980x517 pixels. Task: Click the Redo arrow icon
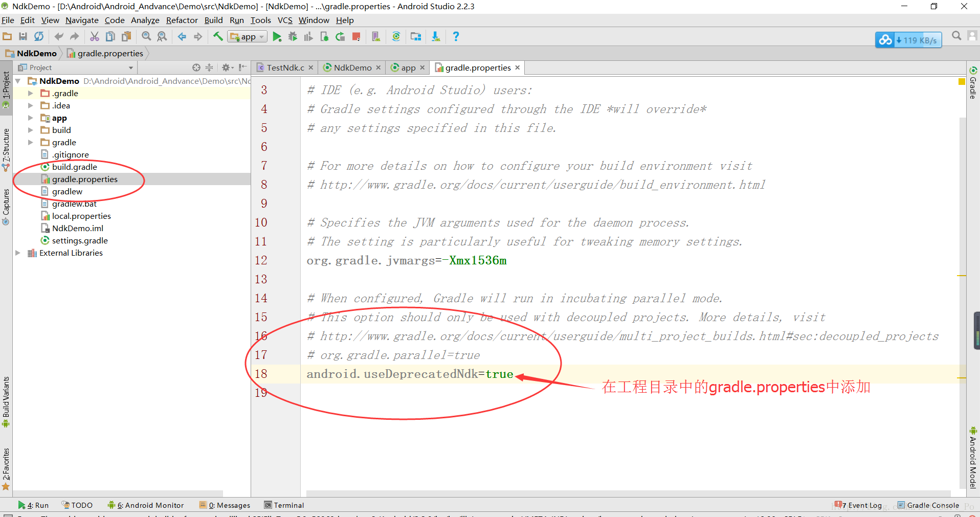pyautogui.click(x=75, y=36)
